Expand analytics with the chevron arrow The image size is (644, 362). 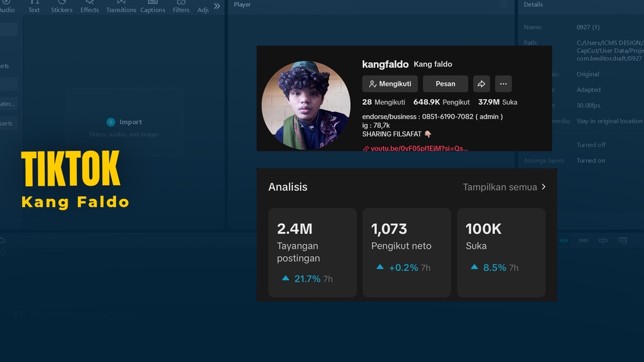pyautogui.click(x=543, y=187)
